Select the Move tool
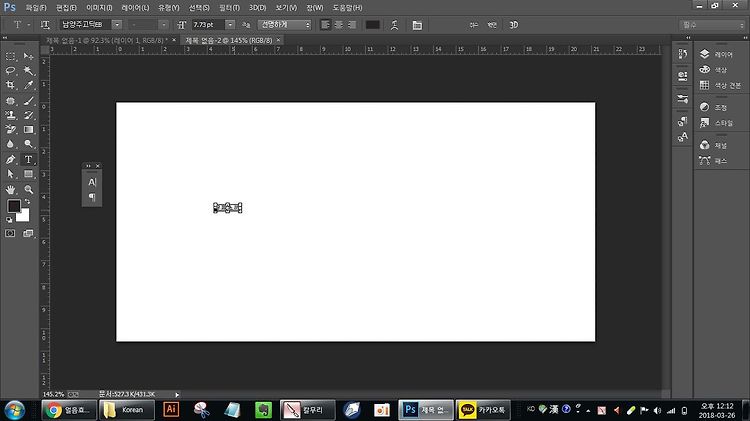 click(x=29, y=56)
